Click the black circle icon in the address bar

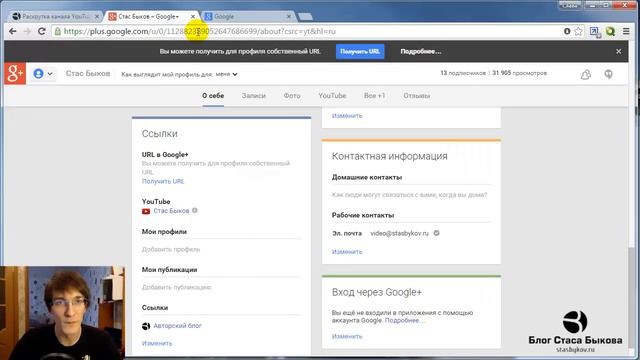pyautogui.click(x=567, y=31)
